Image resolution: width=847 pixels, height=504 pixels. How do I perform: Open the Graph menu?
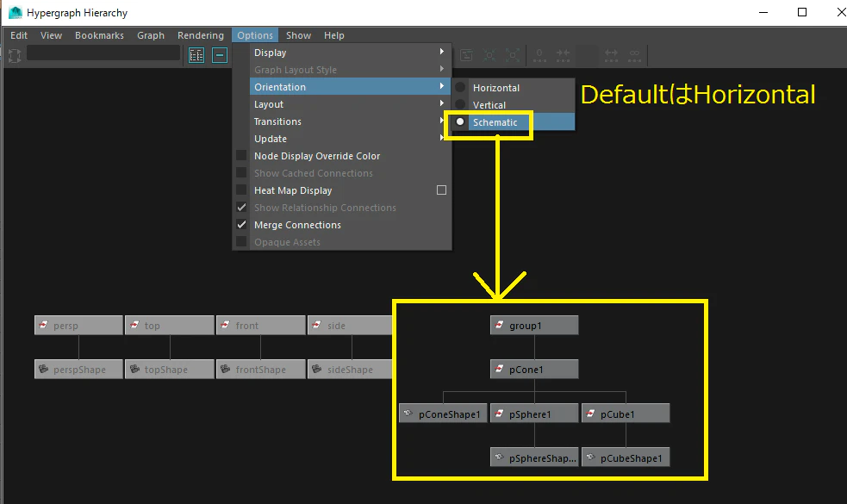tap(151, 35)
